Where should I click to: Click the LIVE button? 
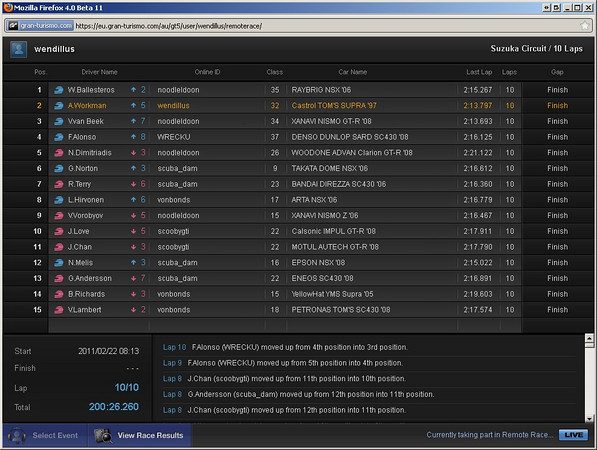pyautogui.click(x=573, y=435)
